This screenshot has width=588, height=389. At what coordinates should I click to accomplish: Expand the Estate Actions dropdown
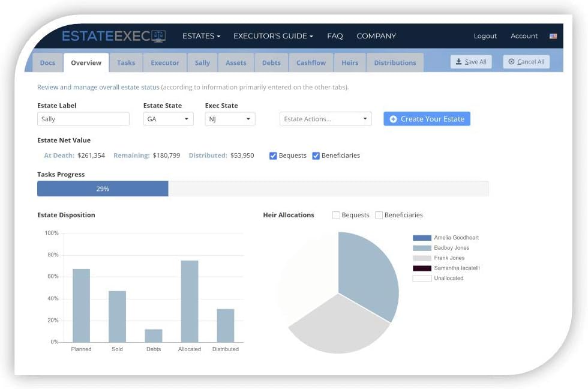pos(326,119)
